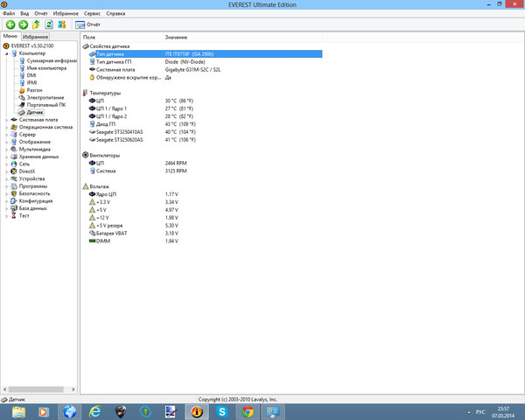Click sidebar horizontal scrollbar left arrow
Image resolution: width=525 pixels, height=420 pixels.
point(4,389)
